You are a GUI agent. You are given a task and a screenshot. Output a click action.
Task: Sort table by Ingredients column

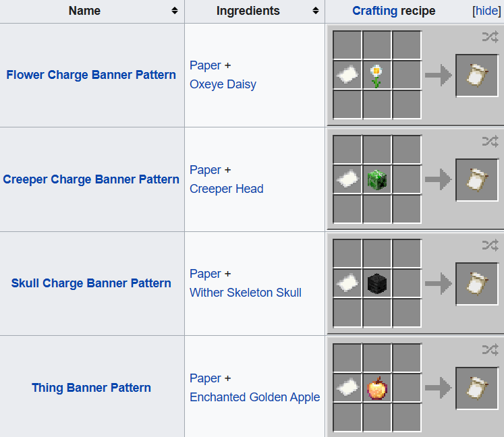coord(315,11)
